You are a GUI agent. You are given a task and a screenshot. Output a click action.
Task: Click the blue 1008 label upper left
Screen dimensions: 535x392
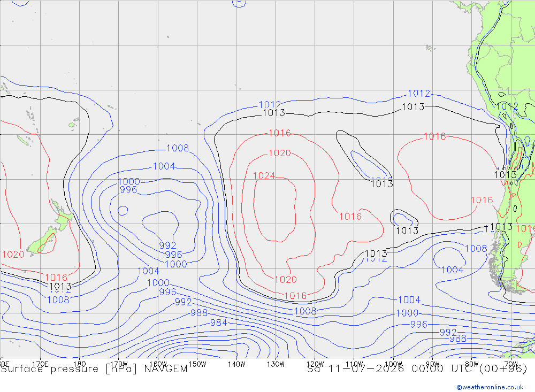[178, 148]
